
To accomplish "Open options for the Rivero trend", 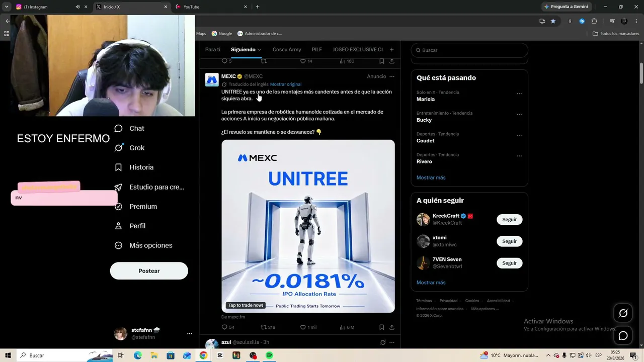I will (x=519, y=156).
